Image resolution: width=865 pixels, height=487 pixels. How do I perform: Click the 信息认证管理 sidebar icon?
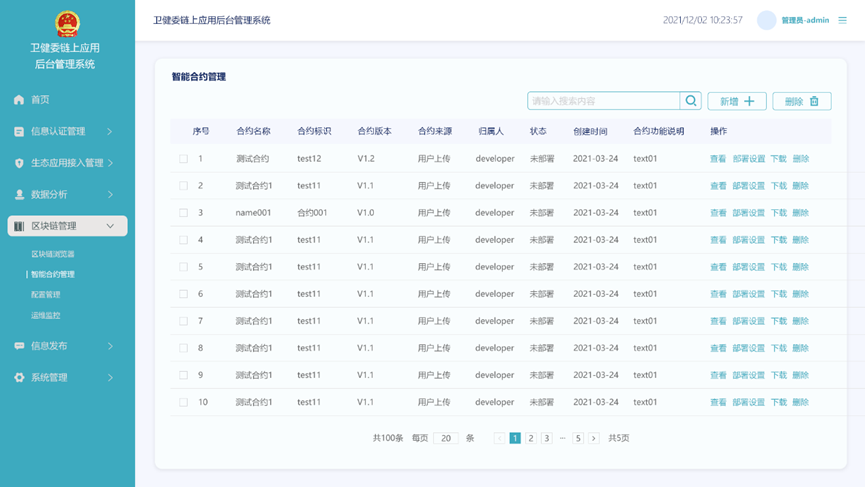coord(19,131)
